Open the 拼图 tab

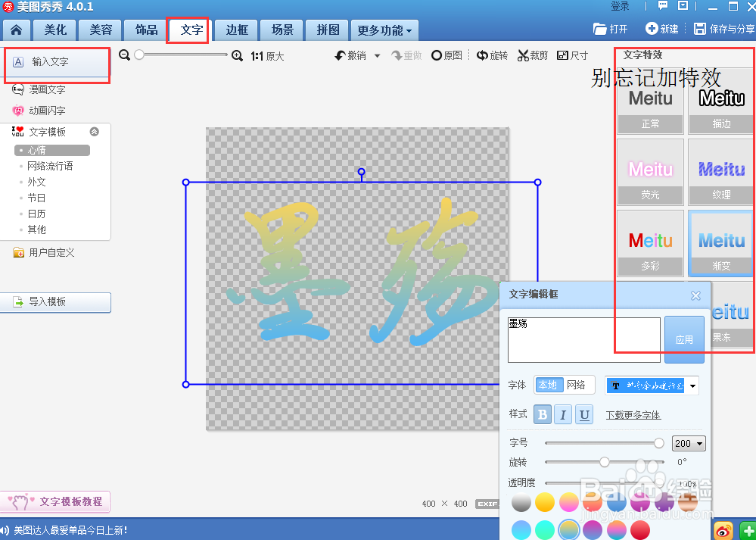[x=328, y=30]
